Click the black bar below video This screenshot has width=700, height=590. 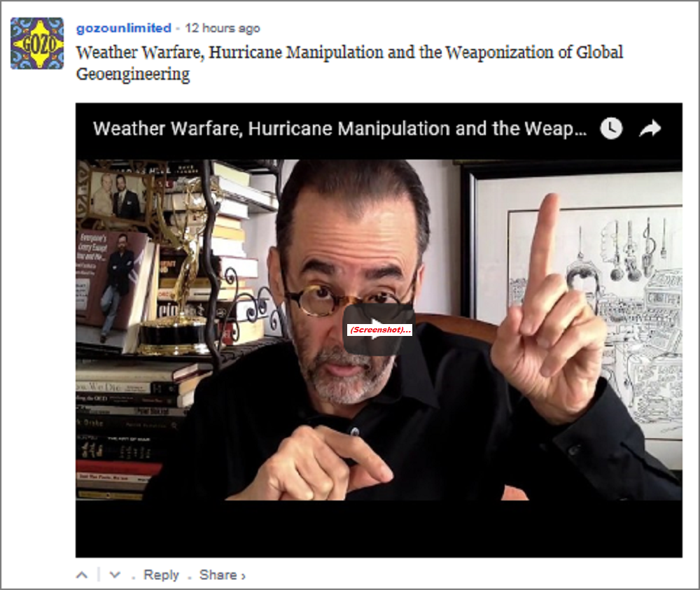[x=379, y=528]
